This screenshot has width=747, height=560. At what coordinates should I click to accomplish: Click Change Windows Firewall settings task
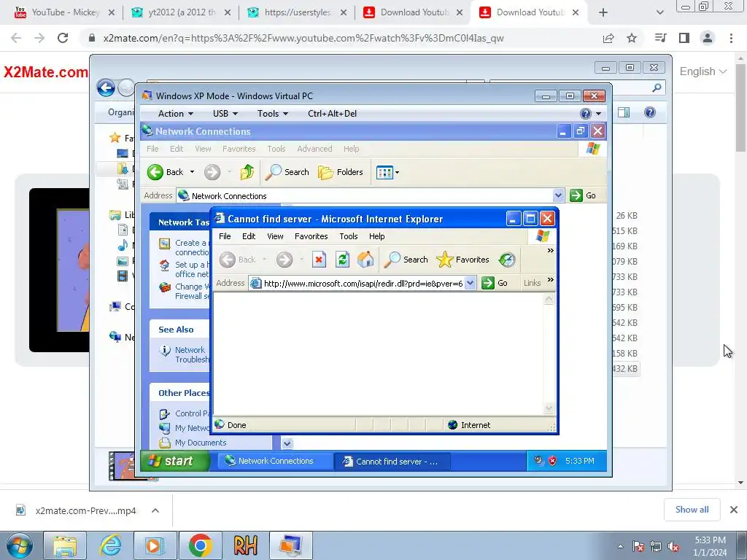click(192, 292)
